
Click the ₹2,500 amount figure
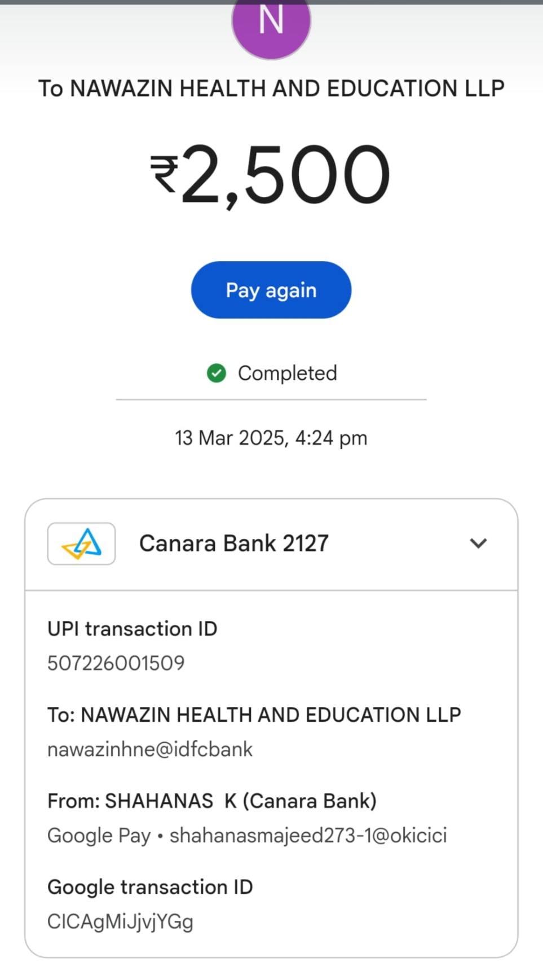click(x=285, y=175)
